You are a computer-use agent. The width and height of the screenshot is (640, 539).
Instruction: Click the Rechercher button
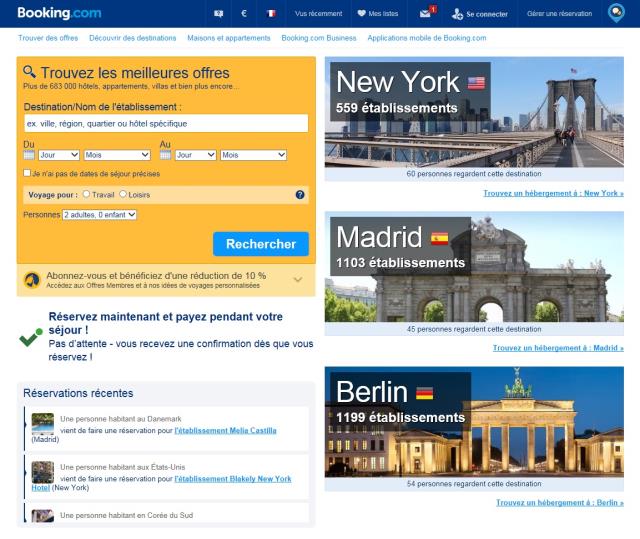[x=261, y=244]
